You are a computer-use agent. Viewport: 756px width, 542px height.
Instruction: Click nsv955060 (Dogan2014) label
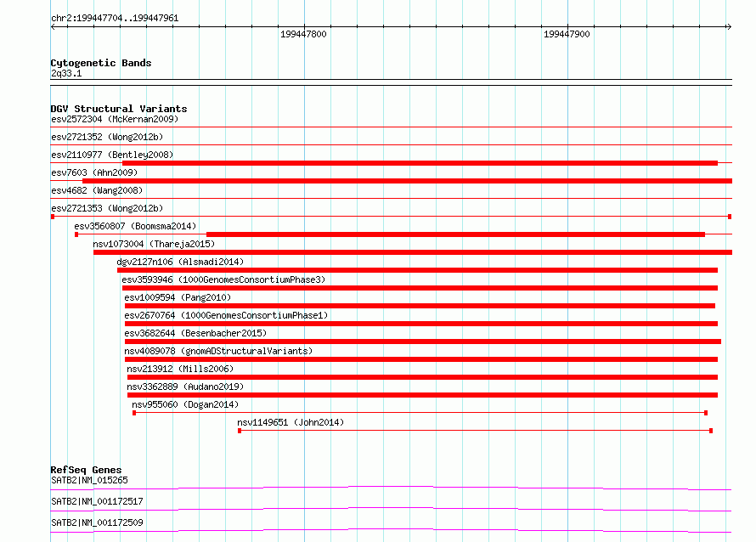(186, 404)
